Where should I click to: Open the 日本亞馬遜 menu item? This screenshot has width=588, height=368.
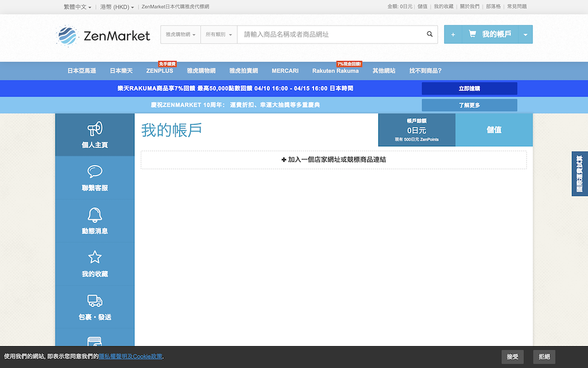coord(82,71)
